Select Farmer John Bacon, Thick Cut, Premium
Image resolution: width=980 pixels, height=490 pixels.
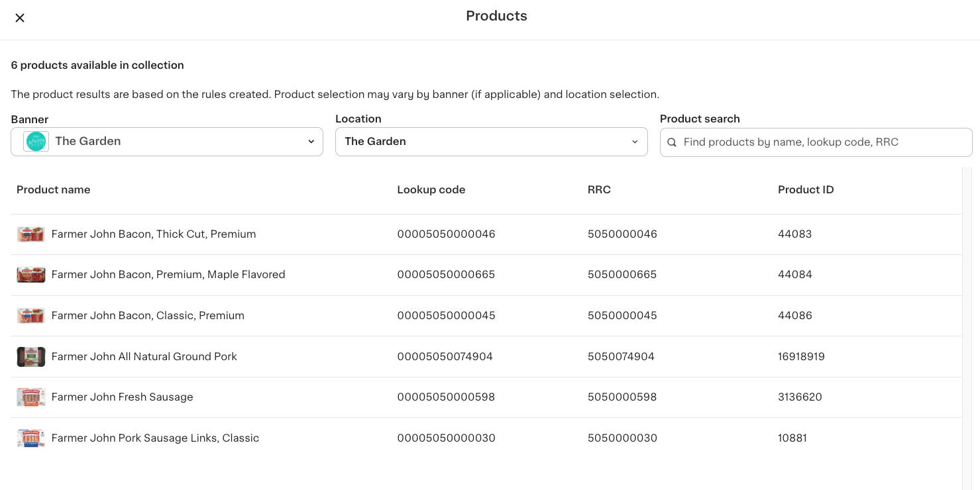click(154, 234)
